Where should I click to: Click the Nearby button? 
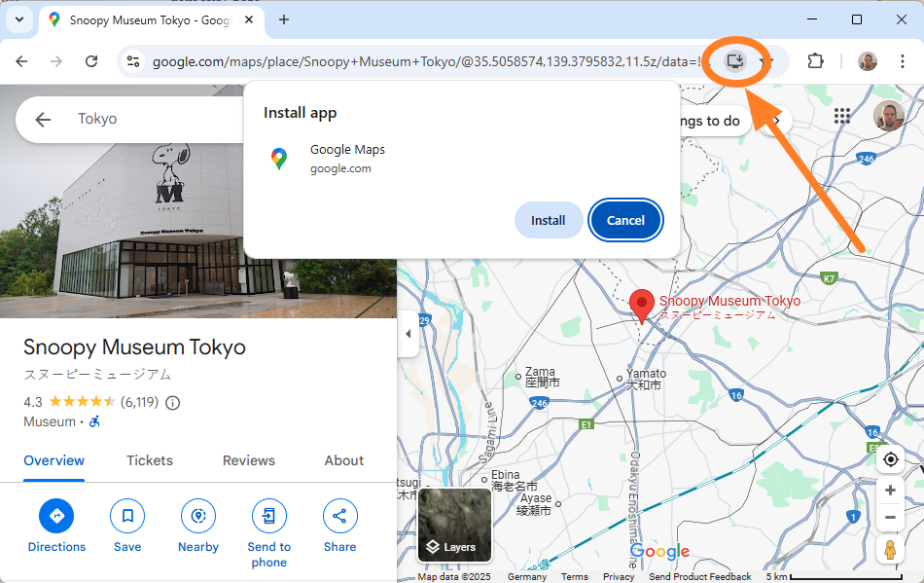coord(198,526)
